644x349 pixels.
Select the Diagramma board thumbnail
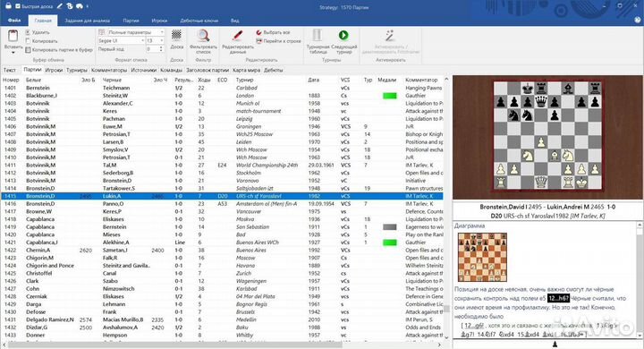pos(482,257)
